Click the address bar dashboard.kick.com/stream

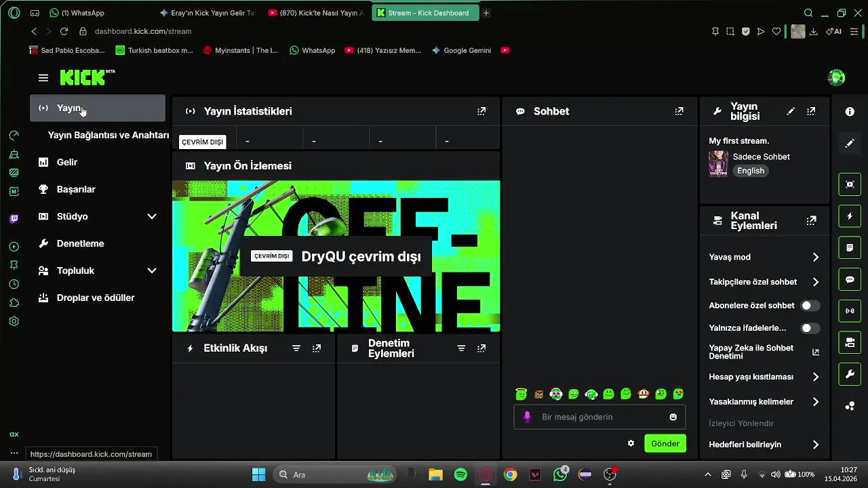[143, 31]
